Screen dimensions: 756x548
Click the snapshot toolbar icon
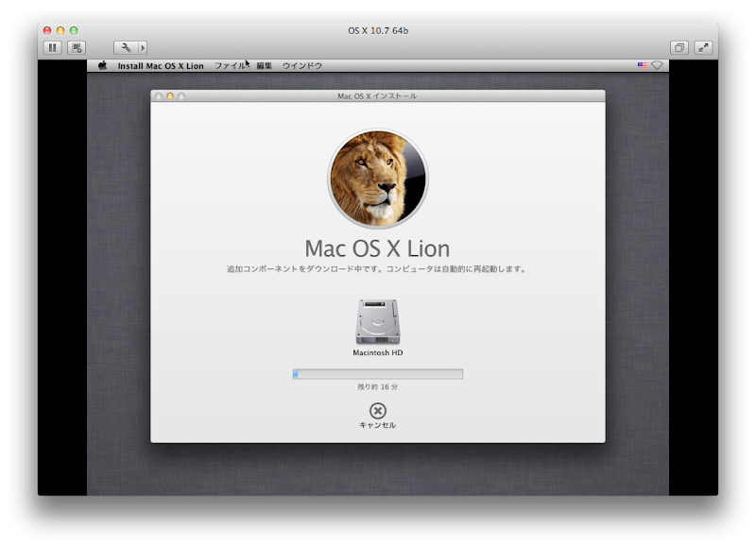(x=77, y=48)
